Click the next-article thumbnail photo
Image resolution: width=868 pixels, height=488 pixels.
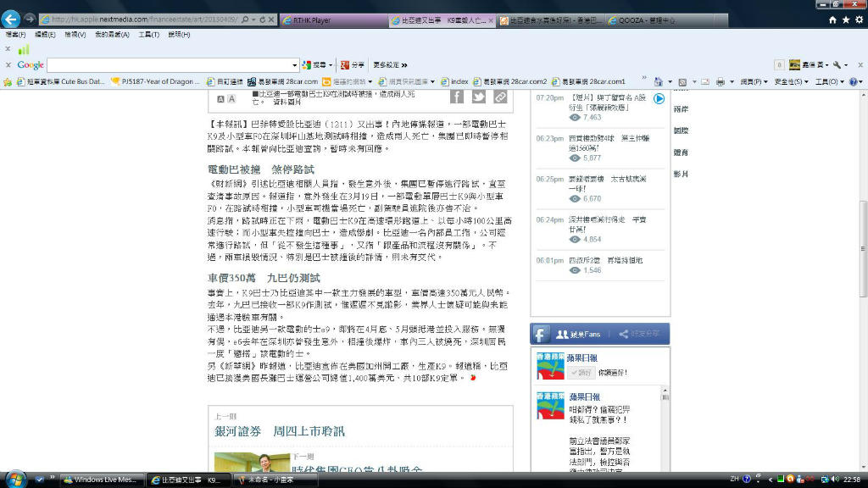(x=252, y=462)
